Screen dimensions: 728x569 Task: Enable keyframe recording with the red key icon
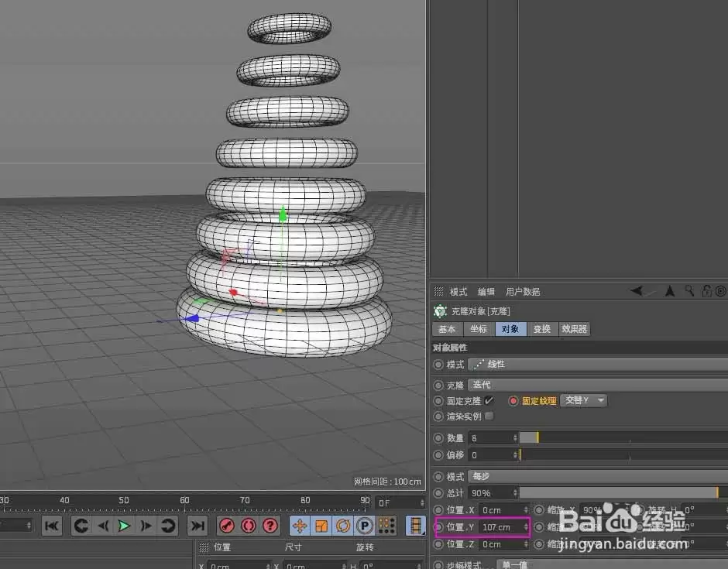coord(225,526)
